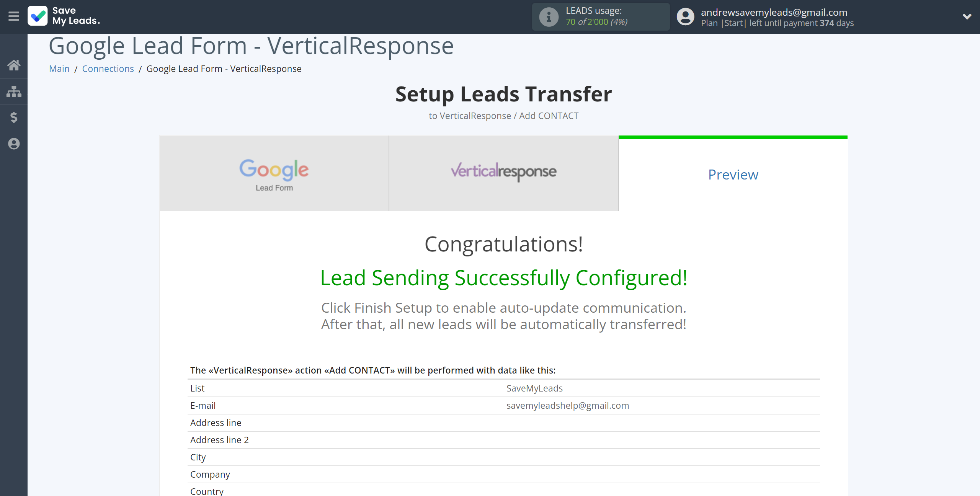The height and width of the screenshot is (496, 980).
Task: Click the hamburger menu icon top-left
Action: [x=13, y=17]
